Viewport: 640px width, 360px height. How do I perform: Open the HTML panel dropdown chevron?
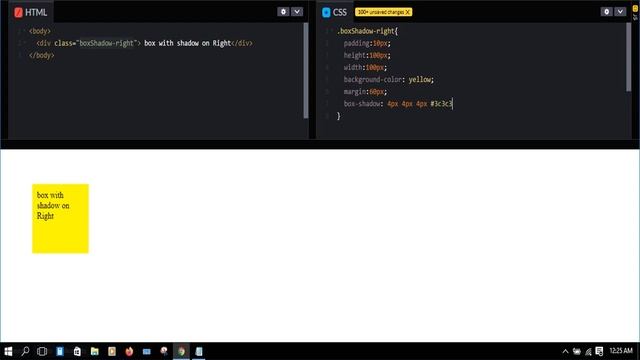pos(297,12)
